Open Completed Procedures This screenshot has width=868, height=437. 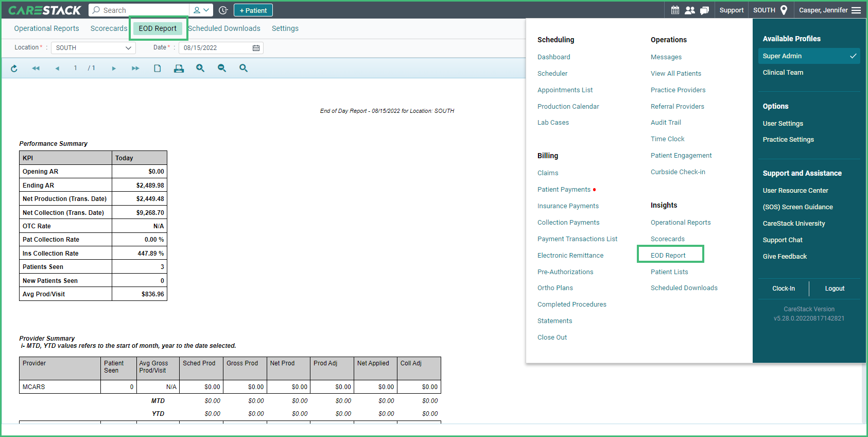(571, 305)
